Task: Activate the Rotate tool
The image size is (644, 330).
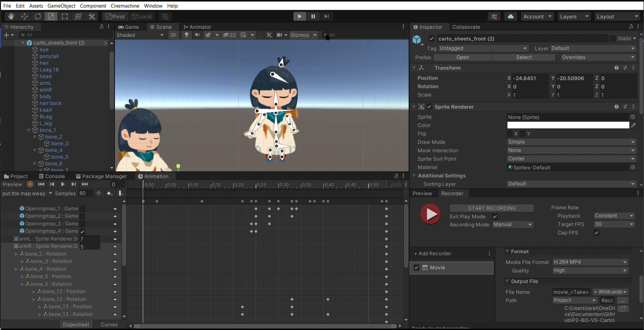Action: 38,17
